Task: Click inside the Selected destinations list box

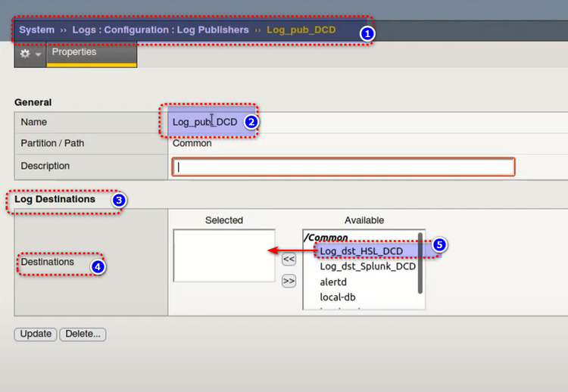Action: coord(224,256)
